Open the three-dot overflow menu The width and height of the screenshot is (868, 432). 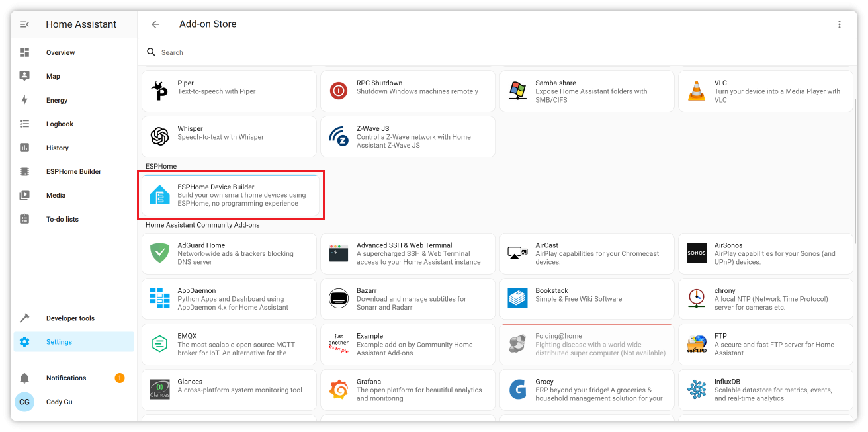click(840, 24)
